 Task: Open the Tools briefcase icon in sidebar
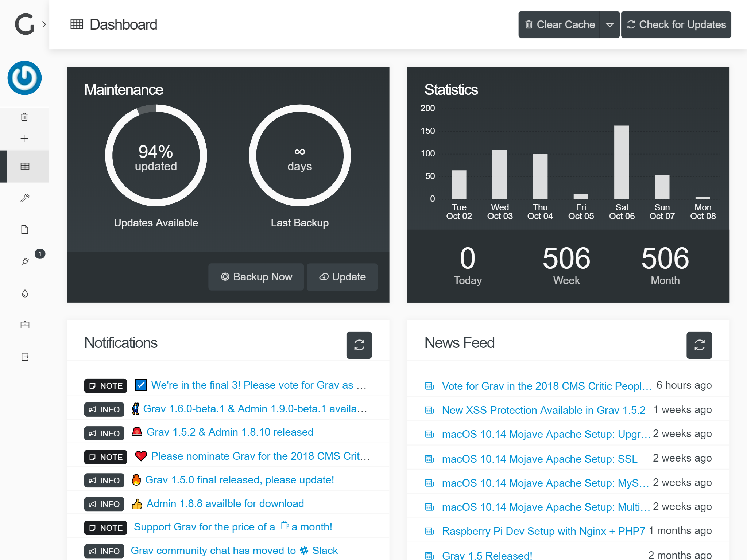pos(25,325)
